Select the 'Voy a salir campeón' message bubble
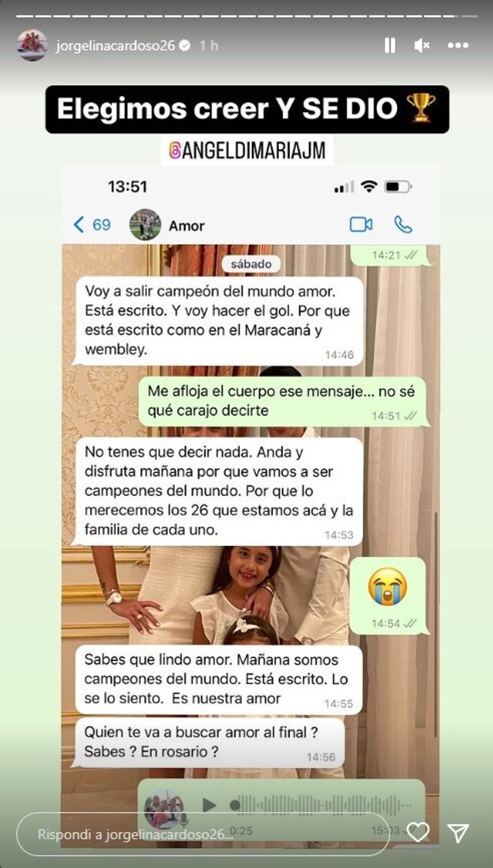 [x=218, y=321]
